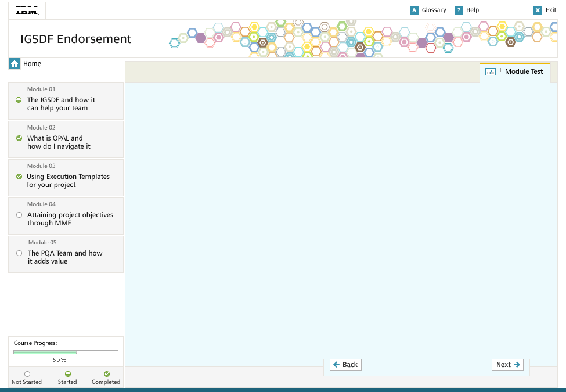Click the IGSDF Endorsement course title
The height and width of the screenshot is (392, 566).
pos(76,39)
